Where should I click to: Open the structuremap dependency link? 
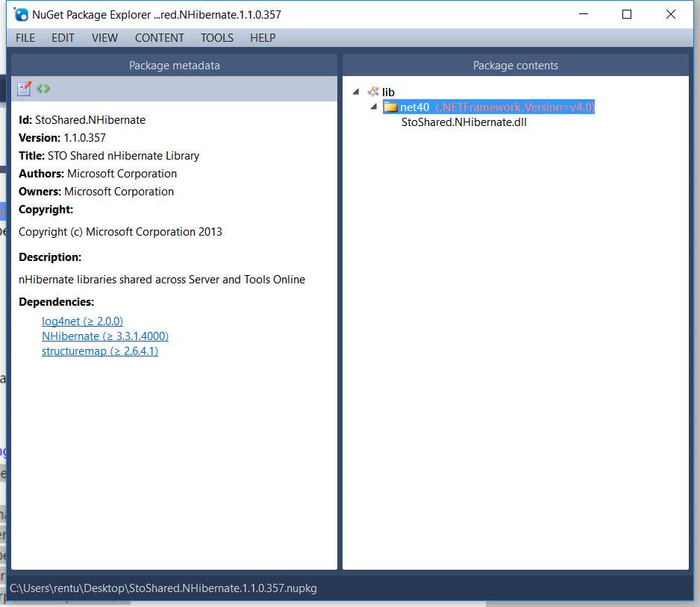[99, 351]
